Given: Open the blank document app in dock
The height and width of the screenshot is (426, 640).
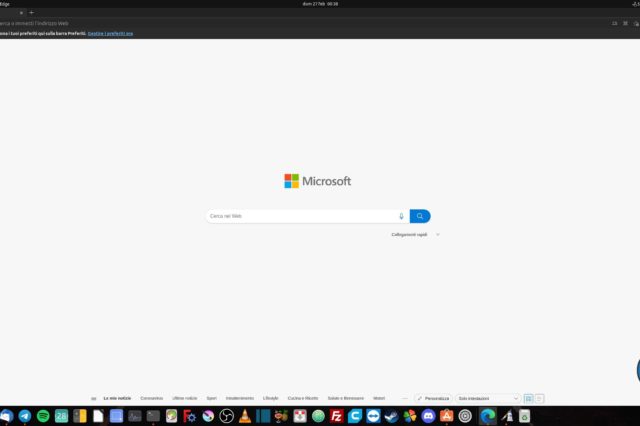Looking at the screenshot, I should (98, 416).
